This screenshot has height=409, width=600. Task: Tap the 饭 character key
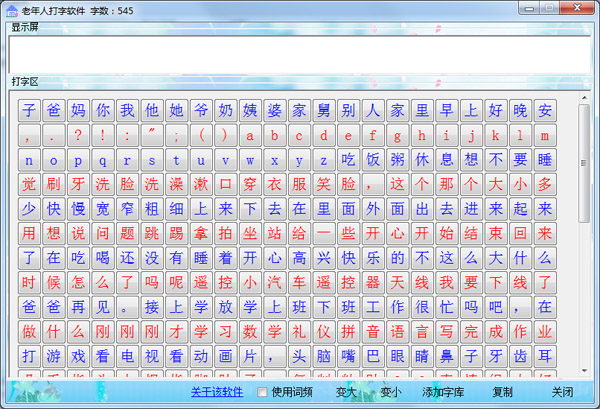coord(373,160)
